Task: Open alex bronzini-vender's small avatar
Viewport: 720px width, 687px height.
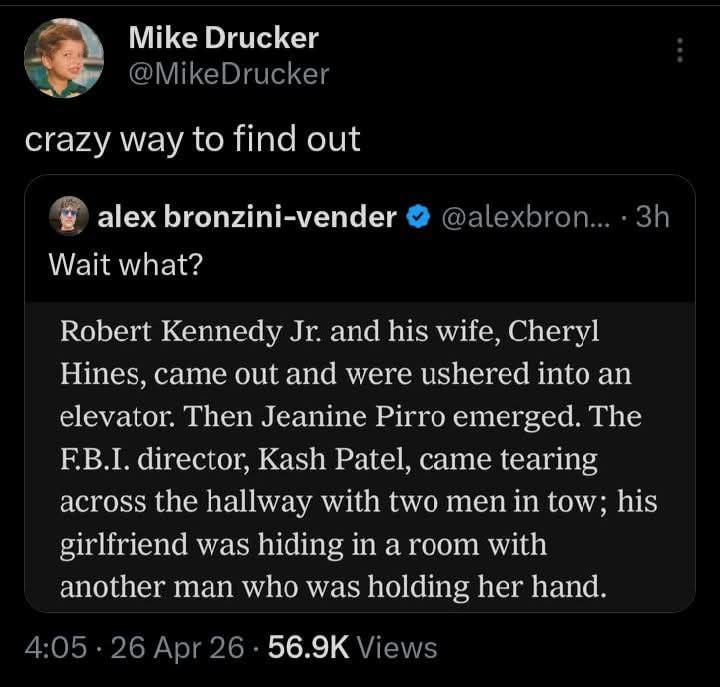Action: coord(69,216)
